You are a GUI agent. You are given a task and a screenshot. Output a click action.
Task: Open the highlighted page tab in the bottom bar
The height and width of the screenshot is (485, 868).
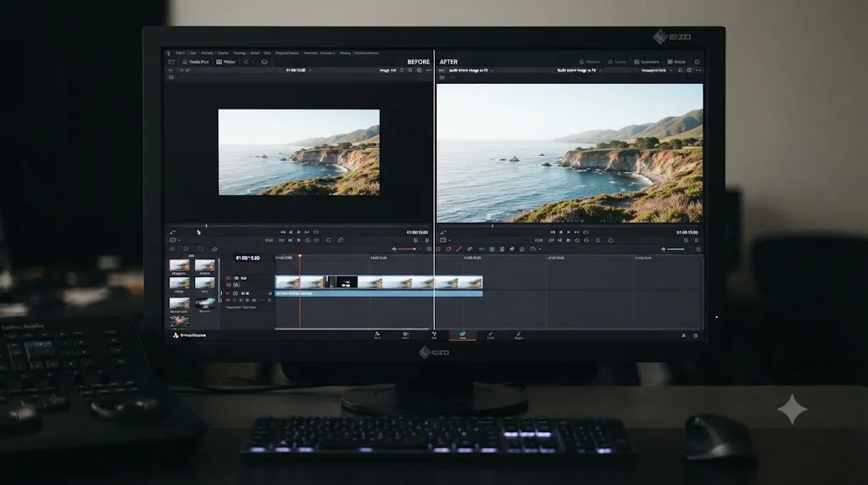[x=462, y=336]
